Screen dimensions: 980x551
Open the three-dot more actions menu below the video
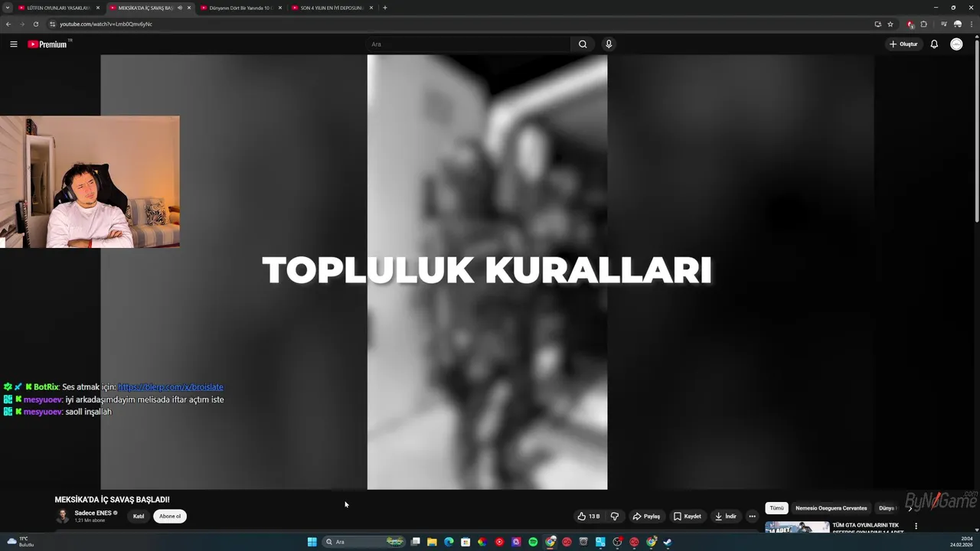pyautogui.click(x=752, y=517)
